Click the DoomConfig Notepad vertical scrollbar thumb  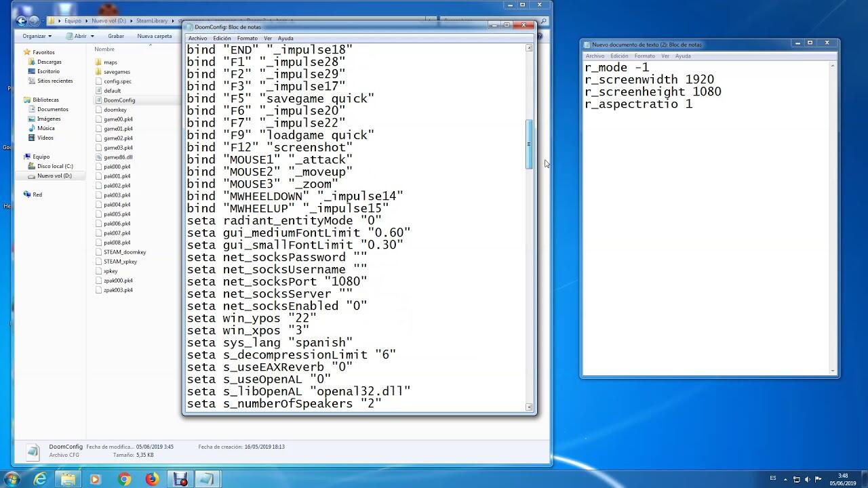coord(529,144)
